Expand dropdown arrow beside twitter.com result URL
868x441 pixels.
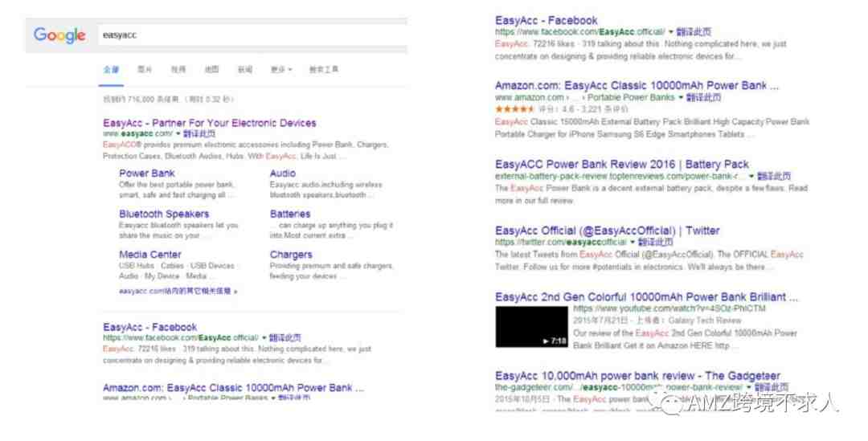(x=633, y=242)
